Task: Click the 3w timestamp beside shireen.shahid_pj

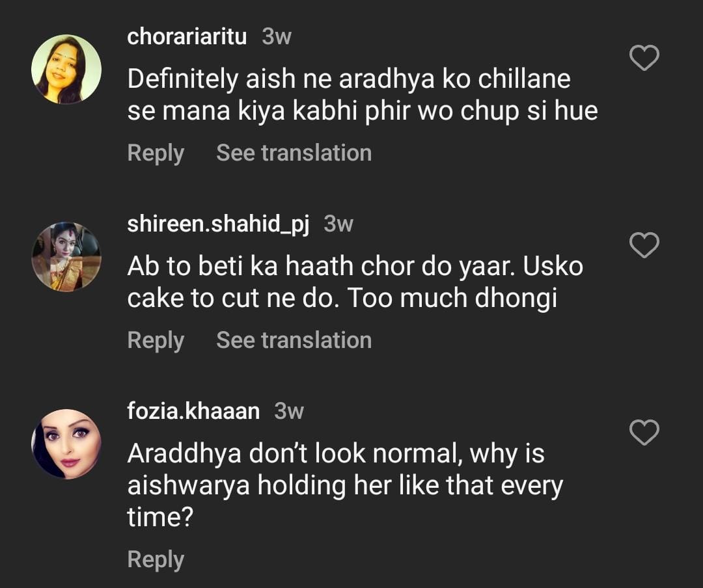Action: 338,224
